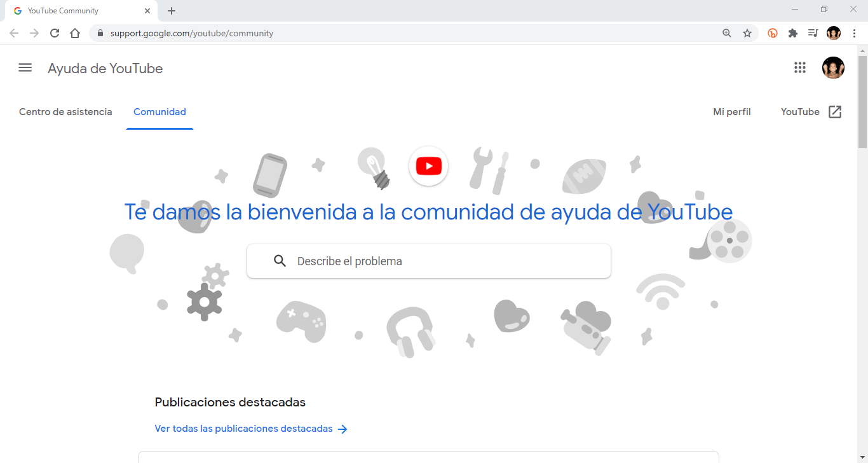Click the Publicaciones destacadas heading
This screenshot has width=868, height=463.
point(230,402)
